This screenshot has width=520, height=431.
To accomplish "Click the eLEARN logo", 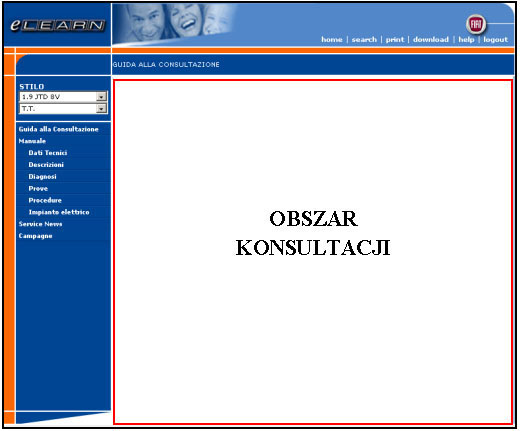I will 58,26.
